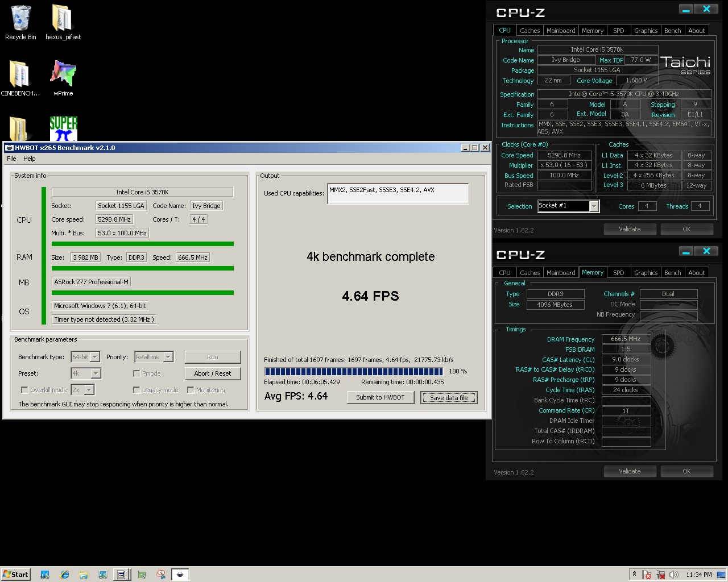This screenshot has height=582, width=728.
Task: Toggle the Pmode checkbox
Action: (x=136, y=373)
